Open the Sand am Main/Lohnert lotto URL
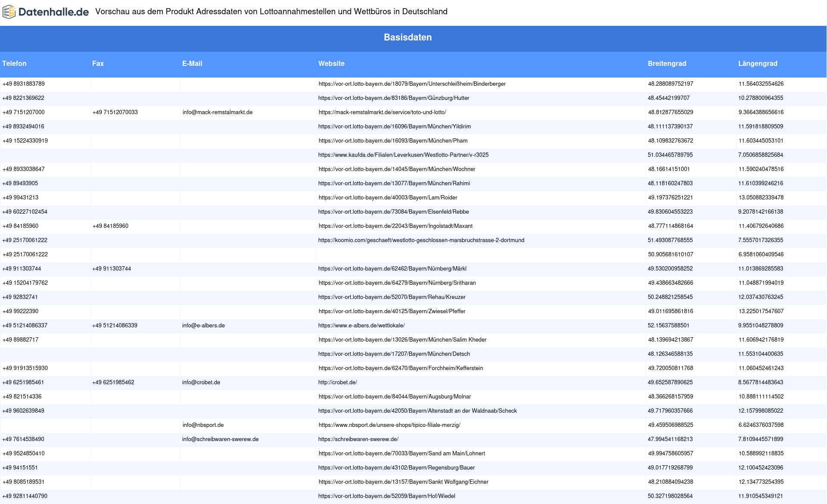The width and height of the screenshot is (827, 504). click(402, 454)
